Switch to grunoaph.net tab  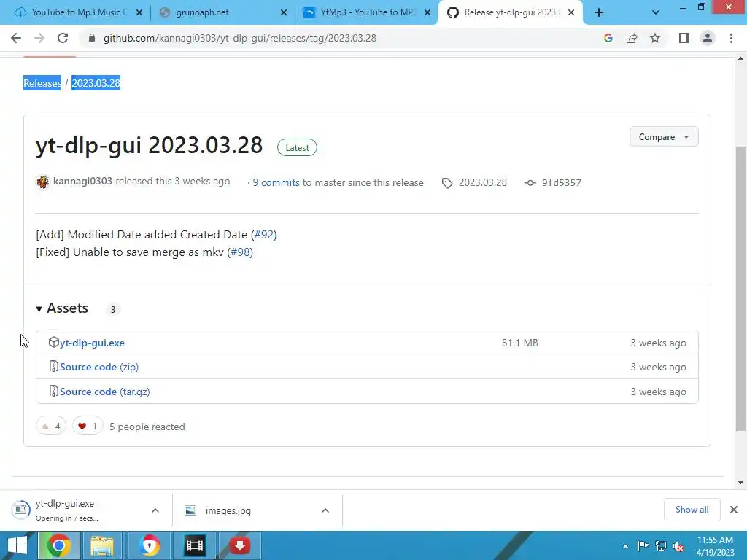pyautogui.click(x=222, y=12)
